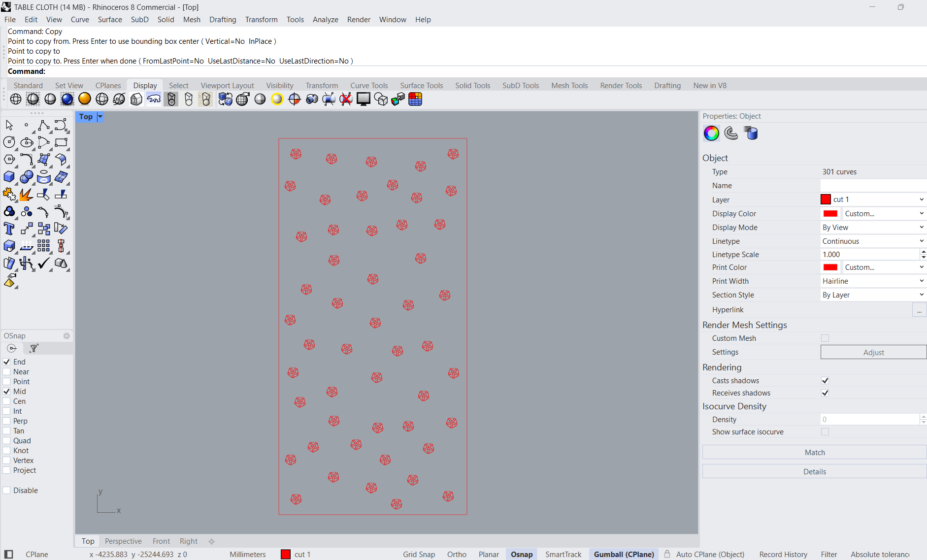The width and height of the screenshot is (927, 560).
Task: Uncheck the Mid osnap option
Action: pyautogui.click(x=7, y=392)
